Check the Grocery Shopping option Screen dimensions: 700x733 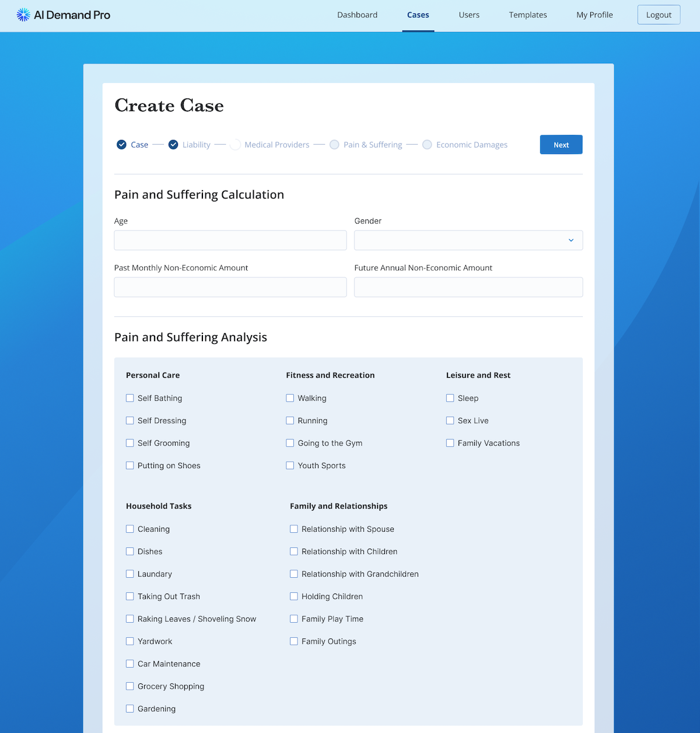pos(130,686)
